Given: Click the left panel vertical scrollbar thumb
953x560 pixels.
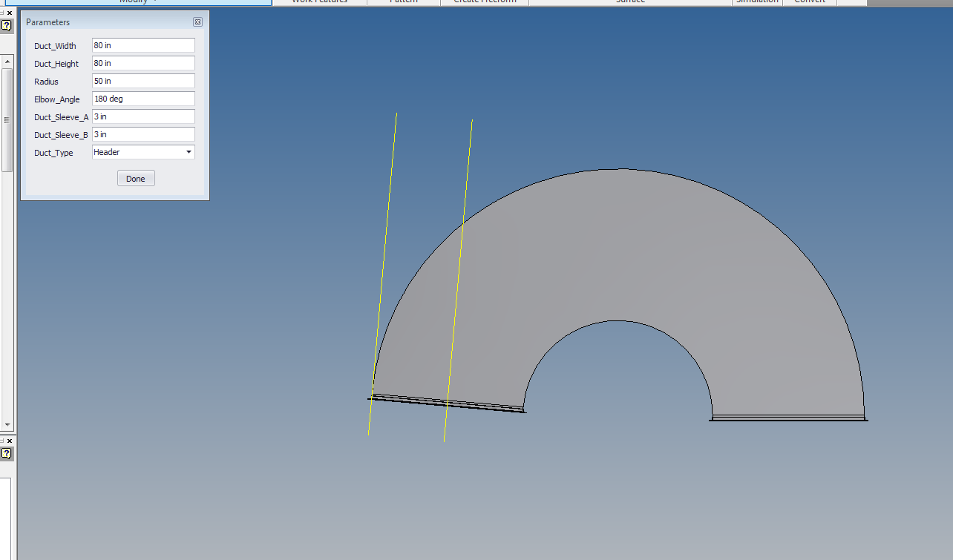Looking at the screenshot, I should pos(7,120).
